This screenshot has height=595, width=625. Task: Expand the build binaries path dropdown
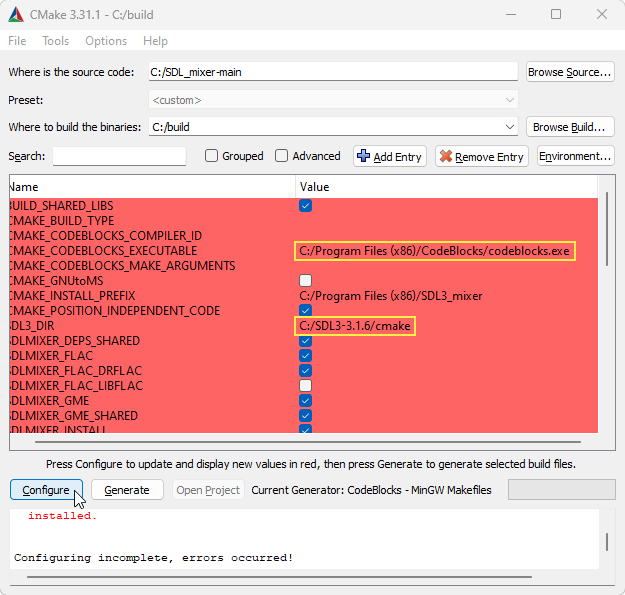(509, 127)
